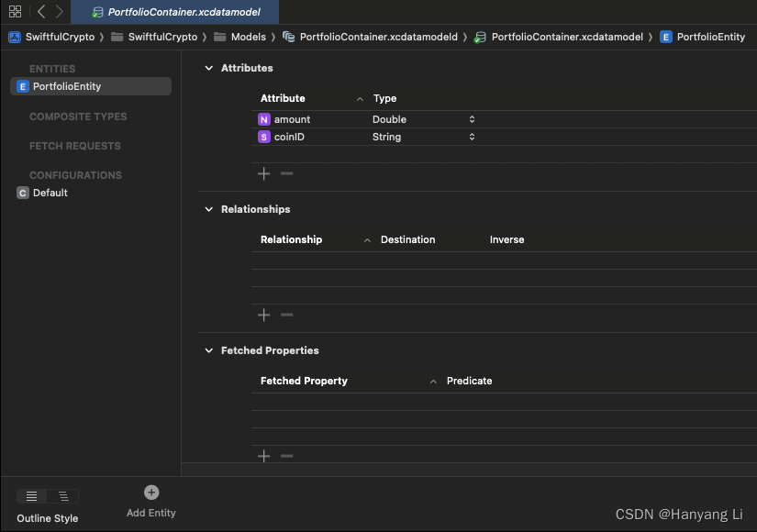Click the Relationship column sort arrow

tap(367, 240)
